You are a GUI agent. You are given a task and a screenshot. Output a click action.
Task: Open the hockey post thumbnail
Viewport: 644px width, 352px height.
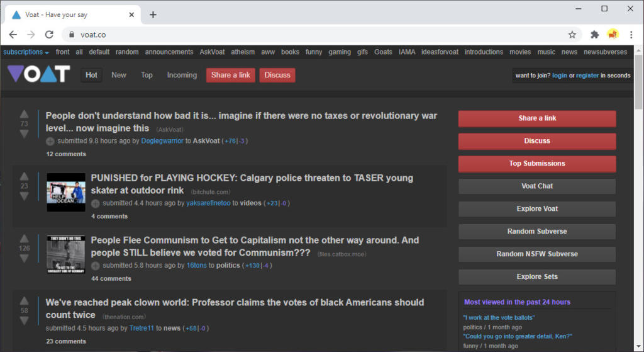click(x=66, y=193)
